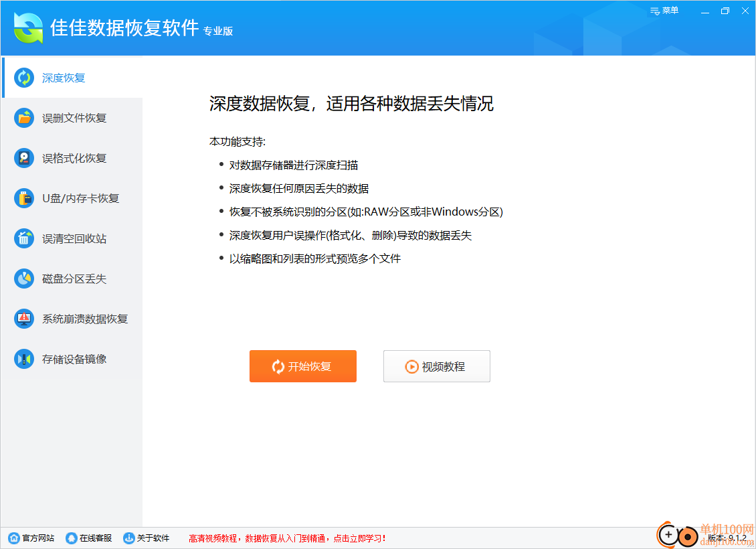Click the home icon beside 官方网站
This screenshot has width=756, height=549.
coord(15,538)
